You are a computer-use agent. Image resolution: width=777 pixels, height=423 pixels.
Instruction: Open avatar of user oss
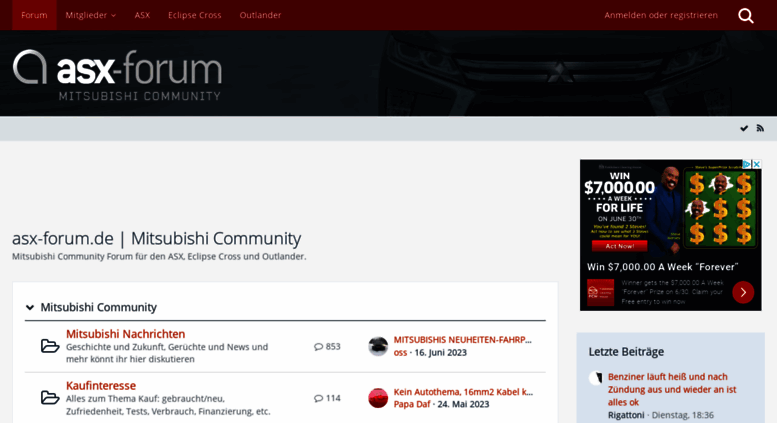(378, 346)
